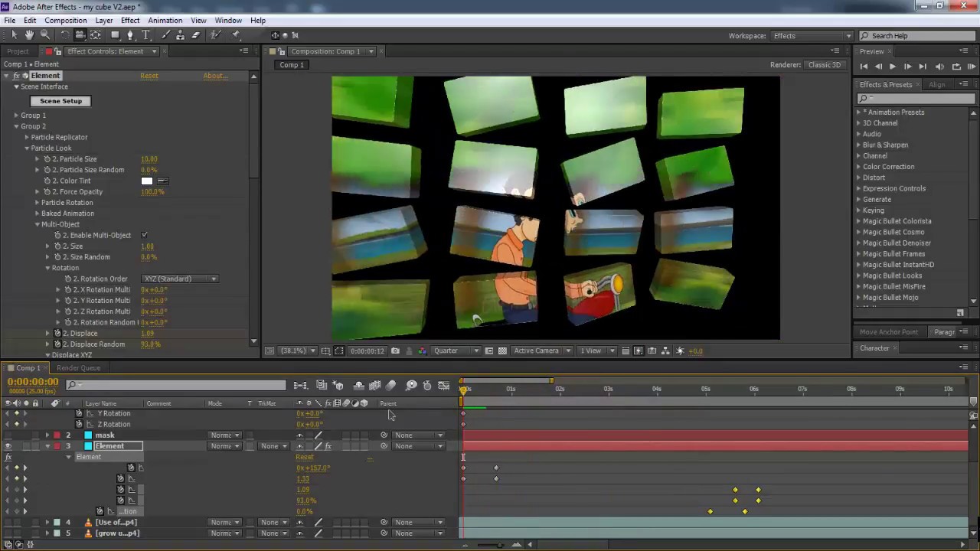Expand Group 1 properties

(x=16, y=116)
